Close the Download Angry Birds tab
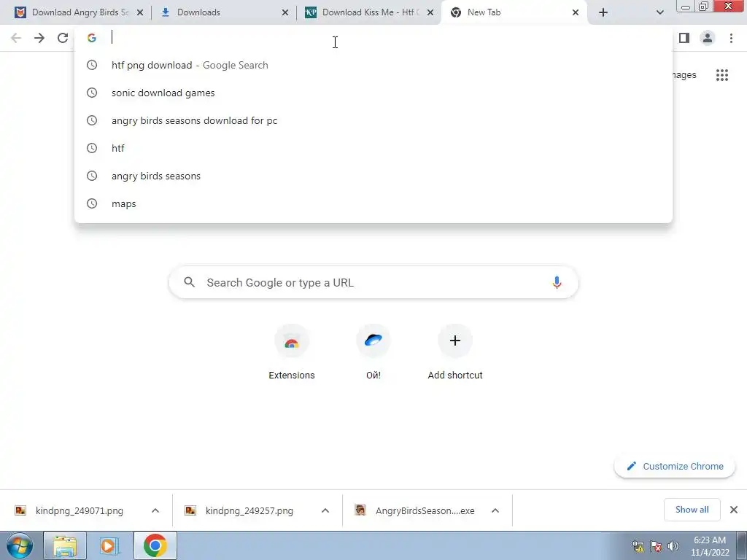Viewport: 747px width, 560px height. click(x=140, y=12)
